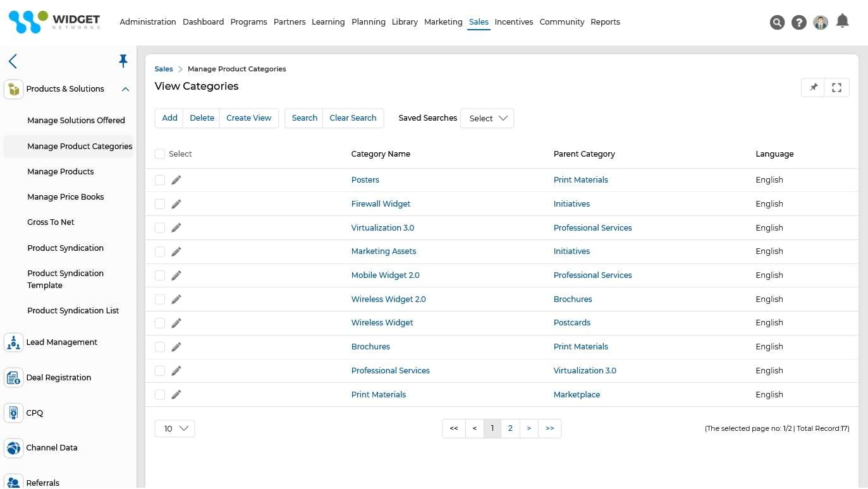
Task: Open the Lead Management section
Action: coord(61,342)
